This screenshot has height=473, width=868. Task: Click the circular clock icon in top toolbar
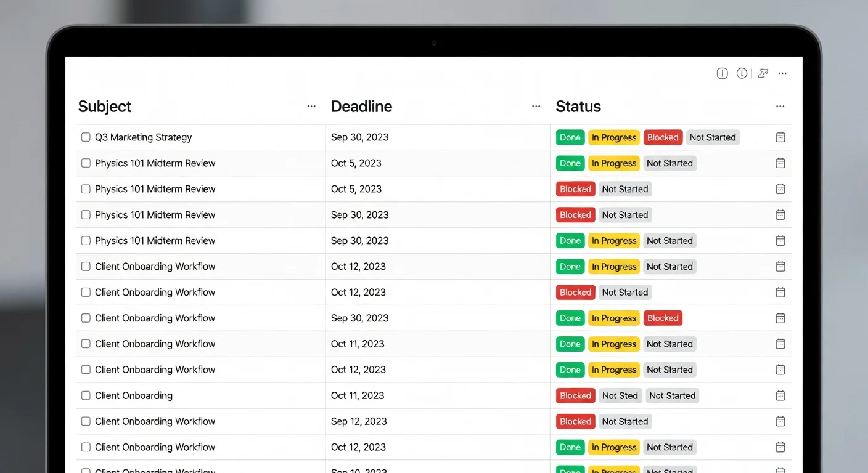(742, 73)
